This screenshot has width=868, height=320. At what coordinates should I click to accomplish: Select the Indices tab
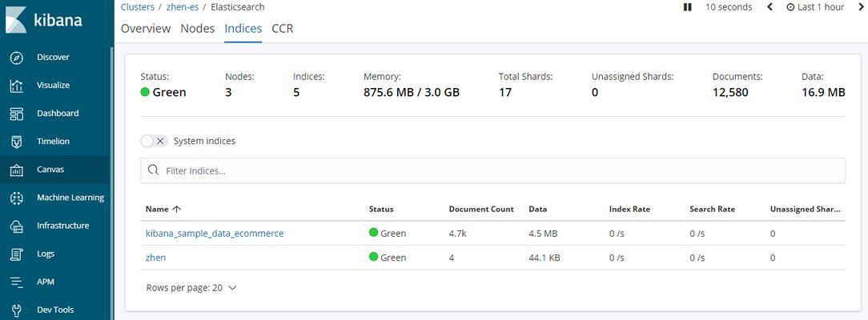coord(243,29)
